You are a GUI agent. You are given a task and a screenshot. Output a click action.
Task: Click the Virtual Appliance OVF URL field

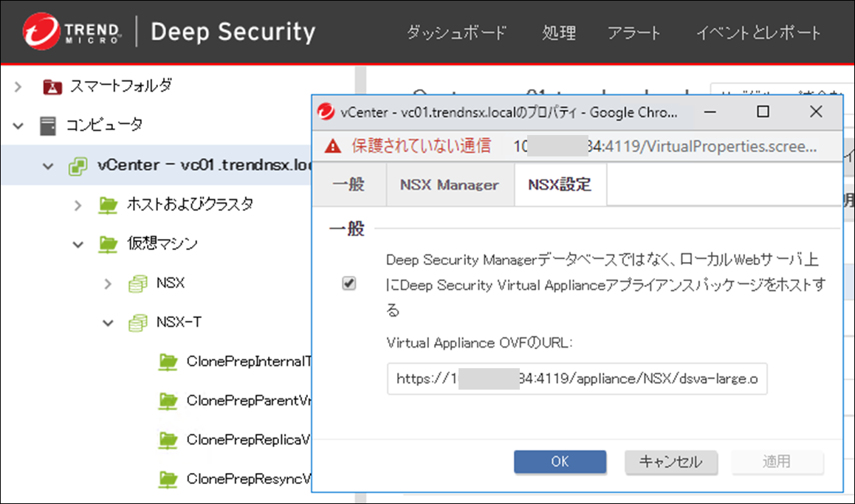(577, 379)
